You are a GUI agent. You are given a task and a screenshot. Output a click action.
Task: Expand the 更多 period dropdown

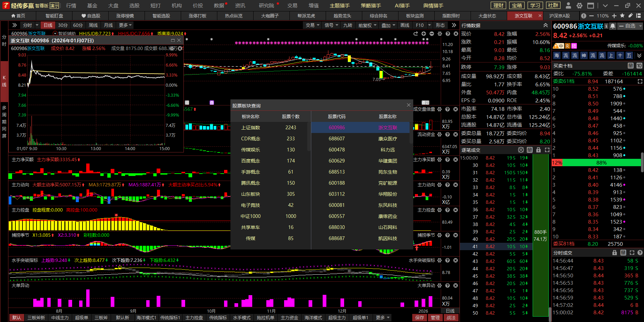[x=125, y=25]
